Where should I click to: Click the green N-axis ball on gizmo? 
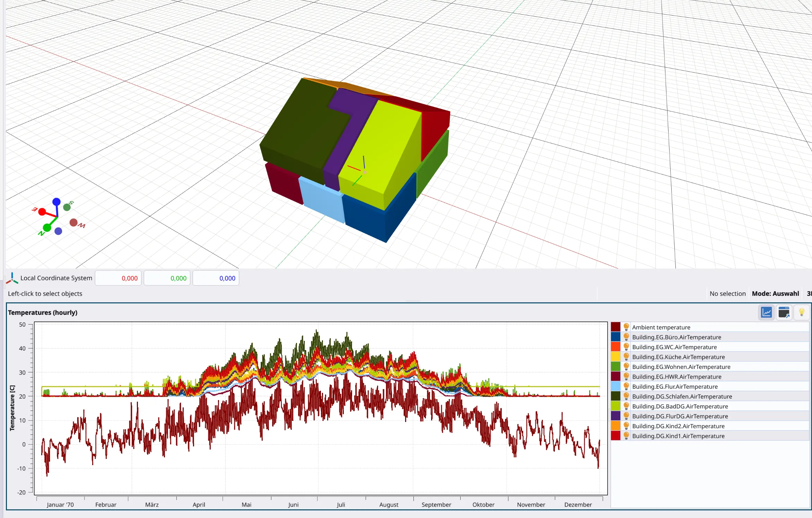point(47,228)
